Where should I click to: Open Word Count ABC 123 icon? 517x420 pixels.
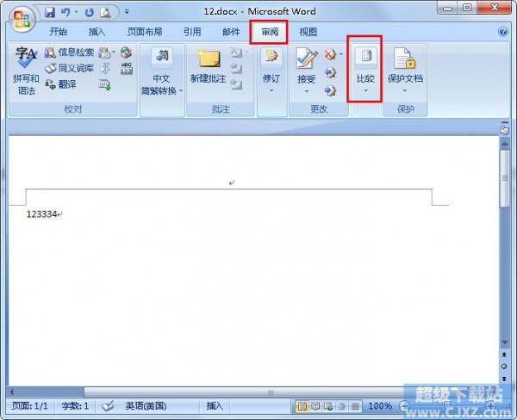click(x=127, y=69)
